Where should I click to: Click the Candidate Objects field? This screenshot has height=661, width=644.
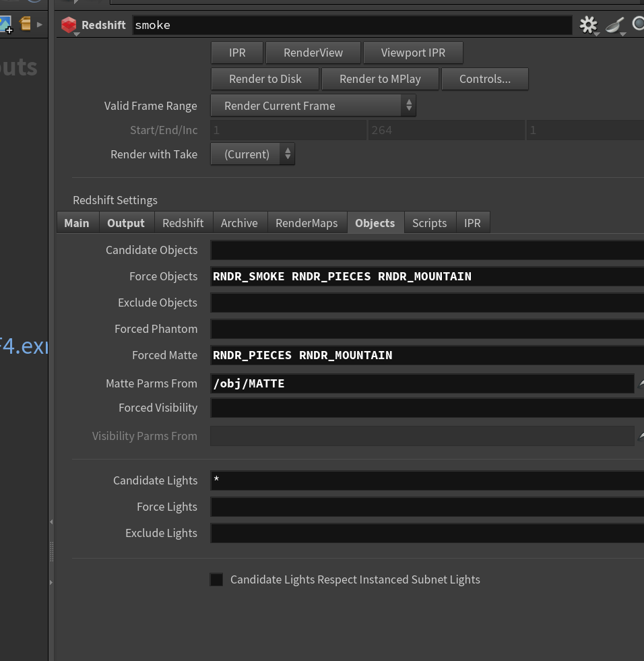click(x=427, y=250)
